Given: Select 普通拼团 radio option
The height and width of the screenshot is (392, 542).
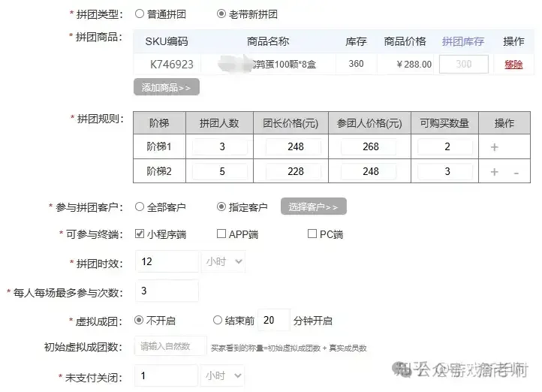Looking at the screenshot, I should 140,14.
